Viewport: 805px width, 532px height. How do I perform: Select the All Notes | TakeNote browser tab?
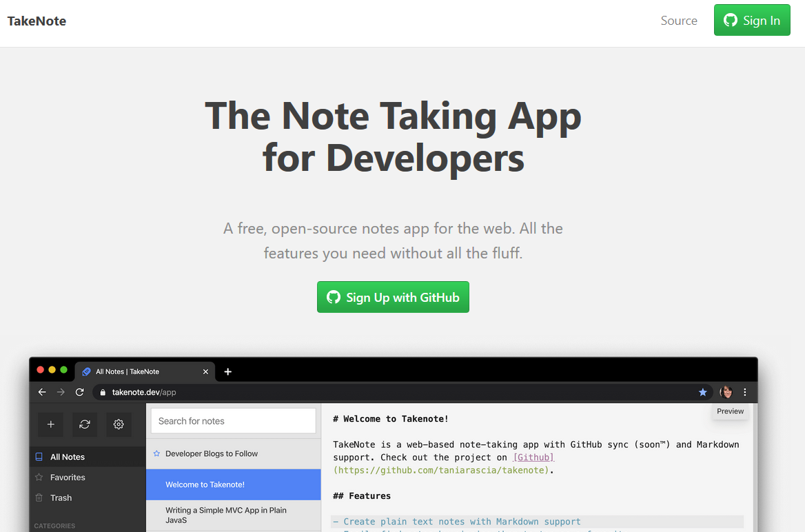138,371
